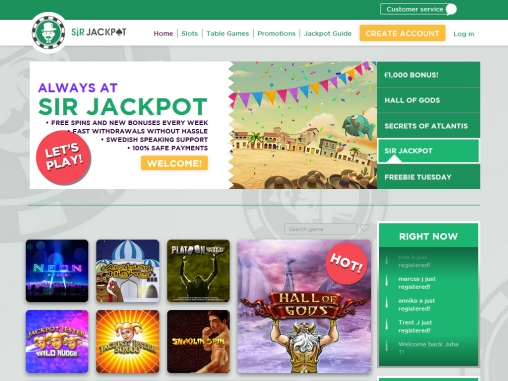Open the Table Games menu item

(228, 33)
